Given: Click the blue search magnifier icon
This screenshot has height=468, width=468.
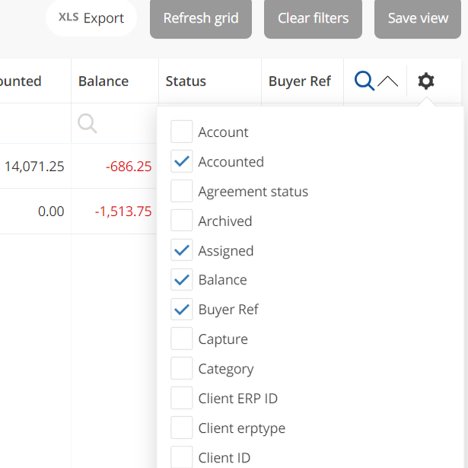Looking at the screenshot, I should pyautogui.click(x=364, y=81).
